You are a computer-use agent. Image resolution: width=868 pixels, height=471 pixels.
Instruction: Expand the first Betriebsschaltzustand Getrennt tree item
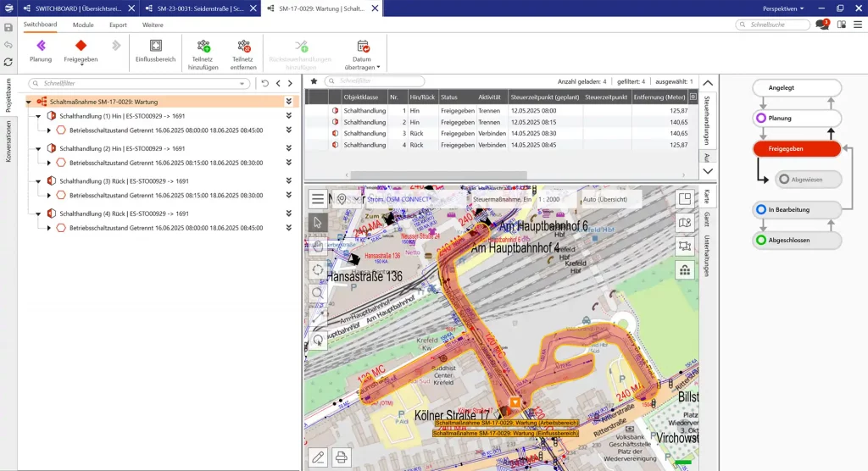coord(49,130)
